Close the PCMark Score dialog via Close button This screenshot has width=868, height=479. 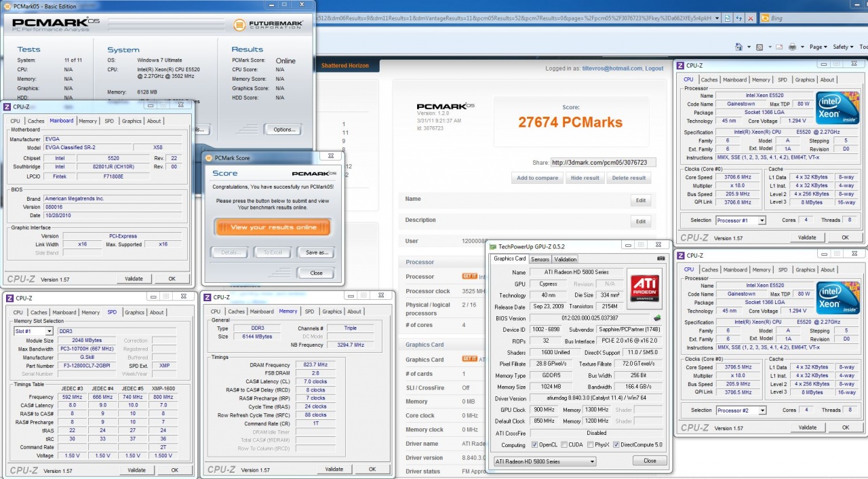(x=316, y=273)
